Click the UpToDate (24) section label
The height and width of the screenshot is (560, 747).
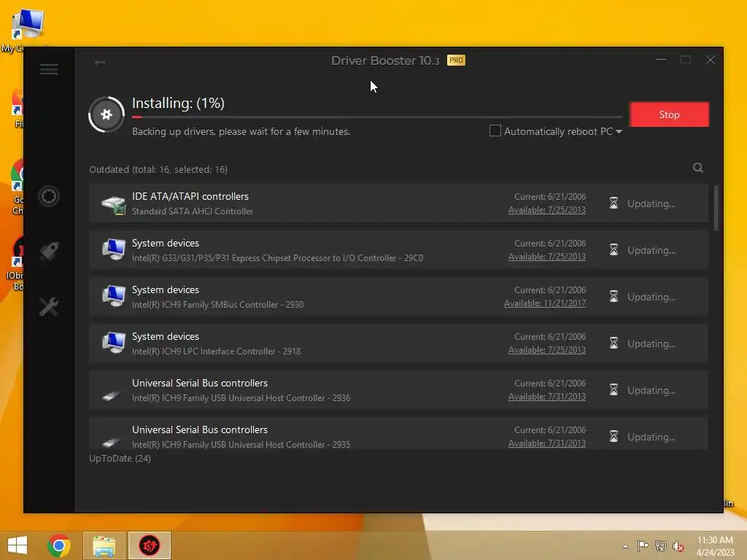coord(120,458)
